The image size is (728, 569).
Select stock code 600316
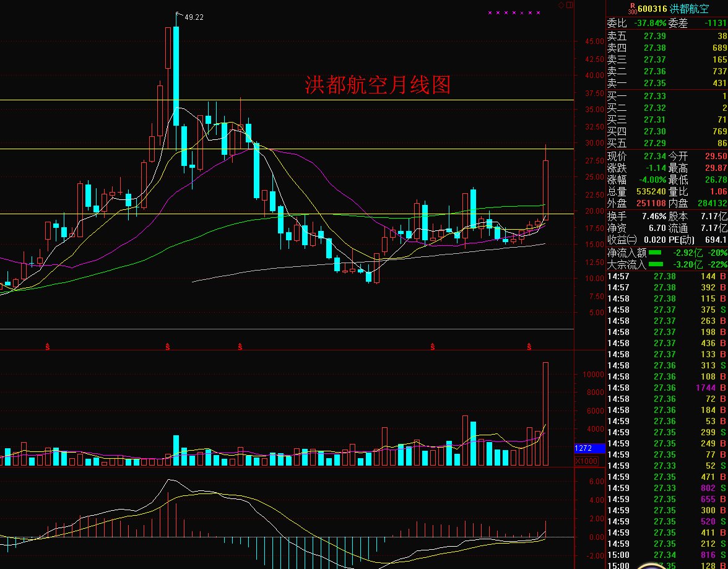[x=652, y=9]
